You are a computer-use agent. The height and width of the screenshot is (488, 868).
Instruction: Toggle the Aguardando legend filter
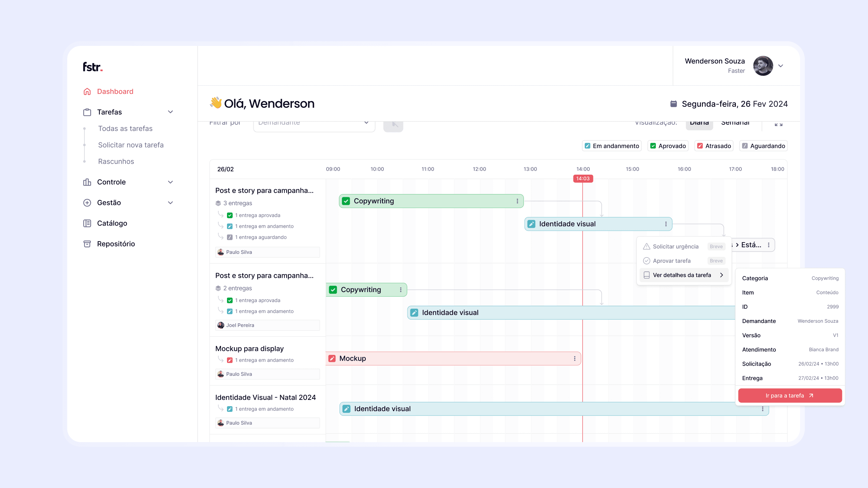click(x=763, y=146)
